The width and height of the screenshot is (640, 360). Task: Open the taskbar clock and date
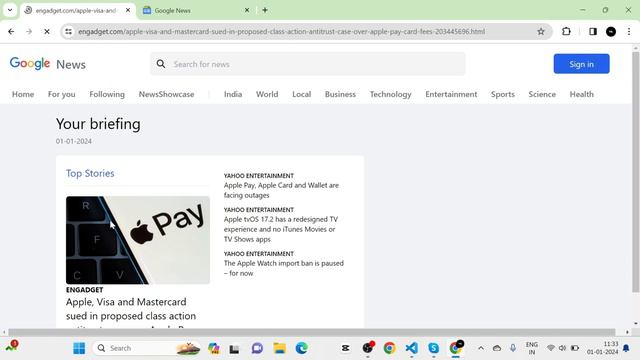(602, 348)
